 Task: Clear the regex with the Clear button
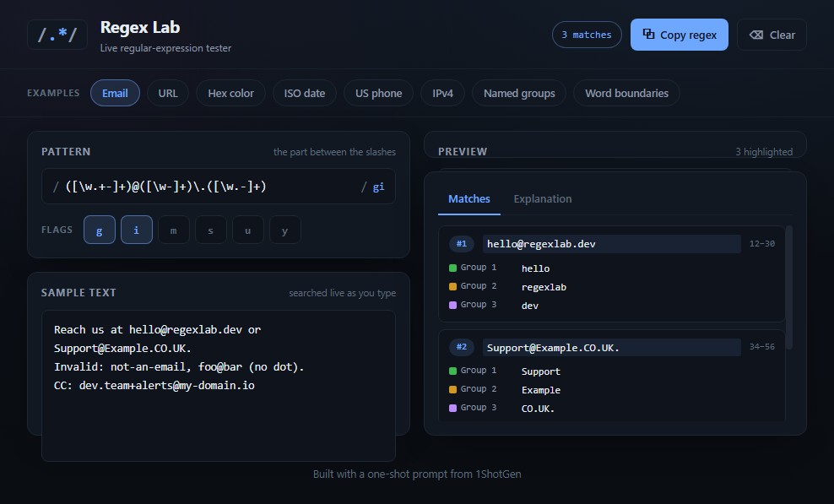[x=772, y=35]
